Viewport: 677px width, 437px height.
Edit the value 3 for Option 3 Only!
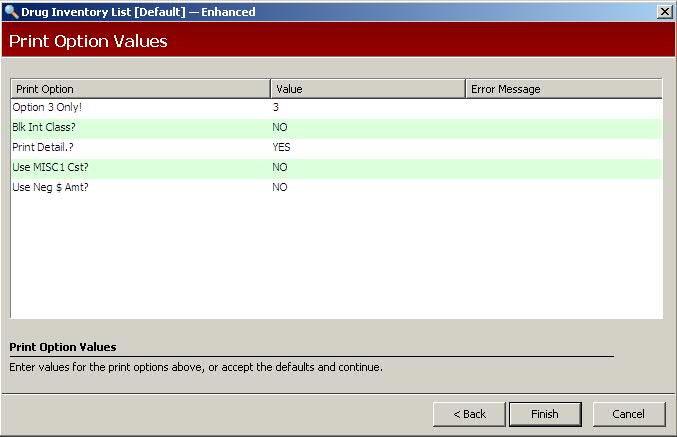pyautogui.click(x=276, y=107)
